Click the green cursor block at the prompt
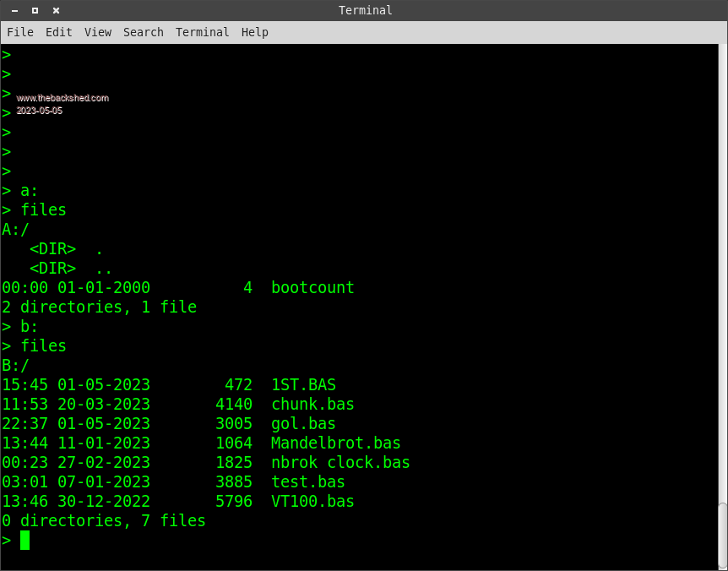This screenshot has width=728, height=571. [24, 540]
